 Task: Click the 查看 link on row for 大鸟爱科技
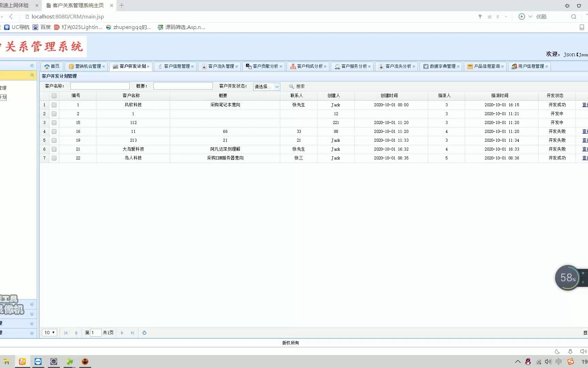[x=585, y=149]
